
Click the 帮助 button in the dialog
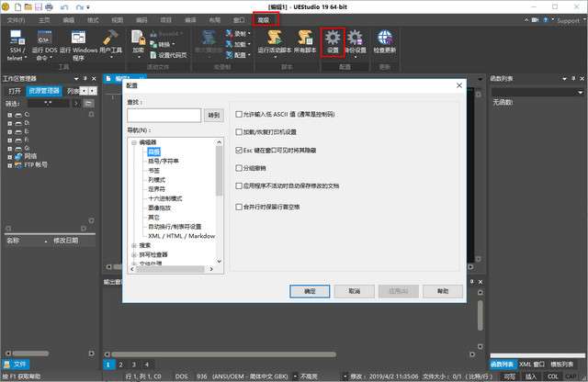coord(443,291)
